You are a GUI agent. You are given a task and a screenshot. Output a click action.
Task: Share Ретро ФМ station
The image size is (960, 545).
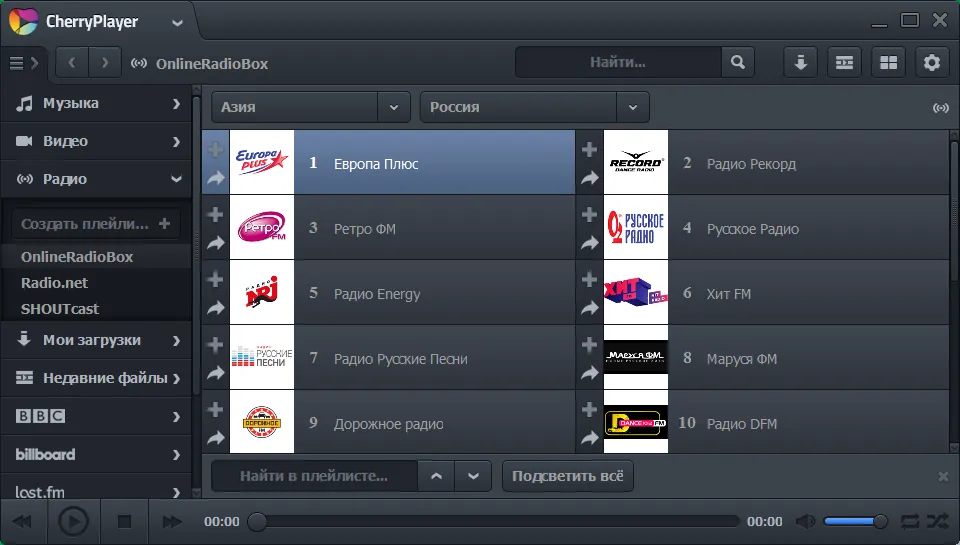pyautogui.click(x=216, y=243)
